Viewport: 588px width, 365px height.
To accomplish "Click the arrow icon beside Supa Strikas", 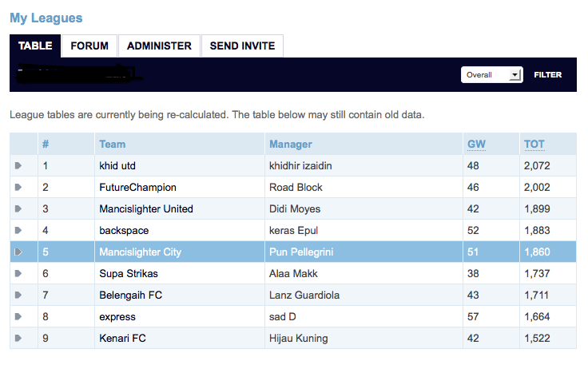I will coord(18,273).
